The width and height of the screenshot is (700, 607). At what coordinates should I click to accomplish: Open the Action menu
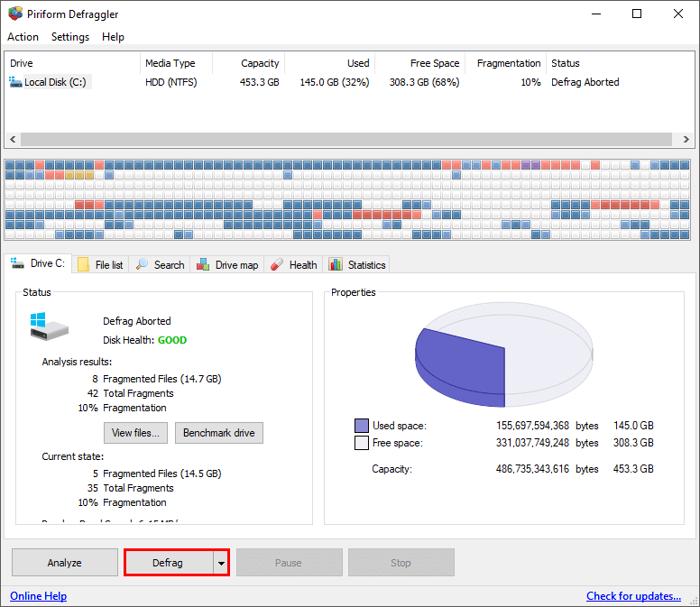[23, 37]
